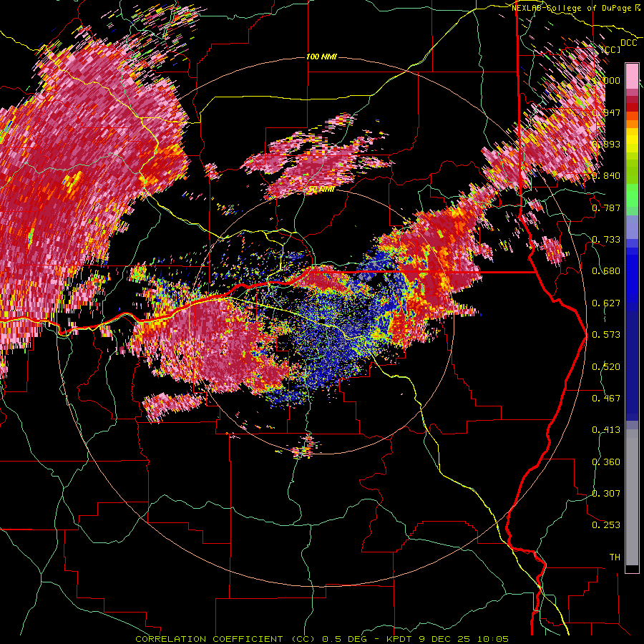The width and height of the screenshot is (644, 644).
Task: Click the 0.733 scale value
Action: click(606, 240)
